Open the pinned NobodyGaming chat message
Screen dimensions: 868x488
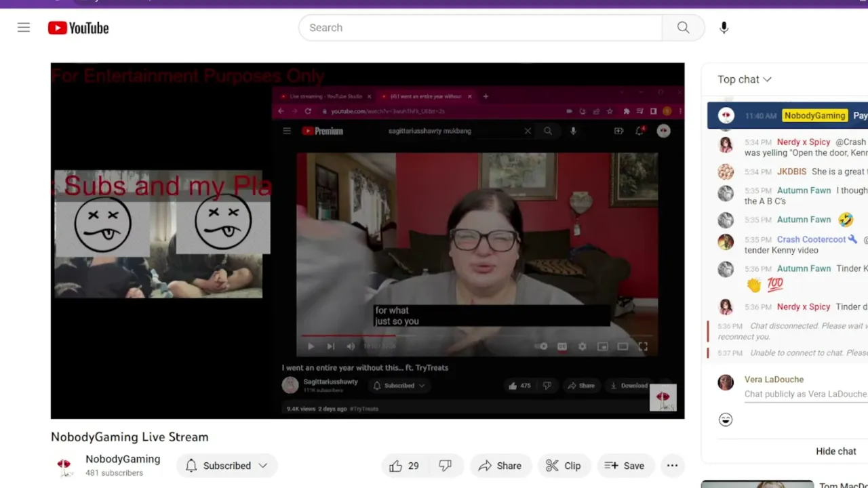coord(787,116)
